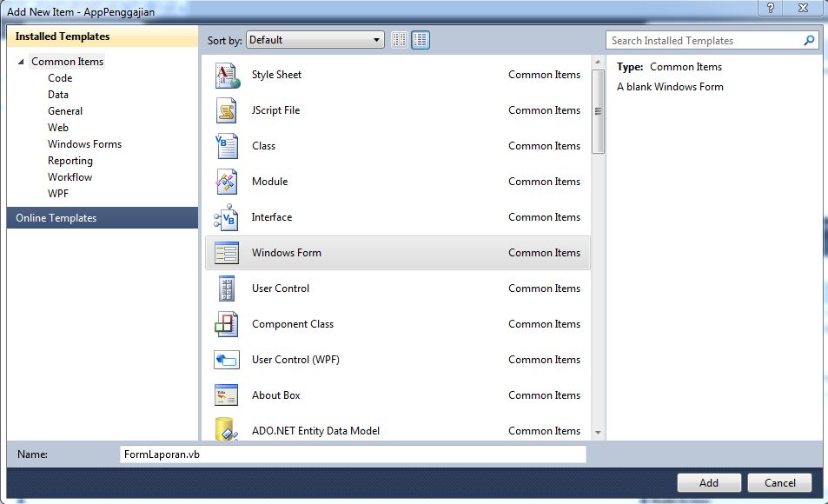This screenshot has width=828, height=504.
Task: Pick the Windows Form template icon
Action: click(227, 253)
